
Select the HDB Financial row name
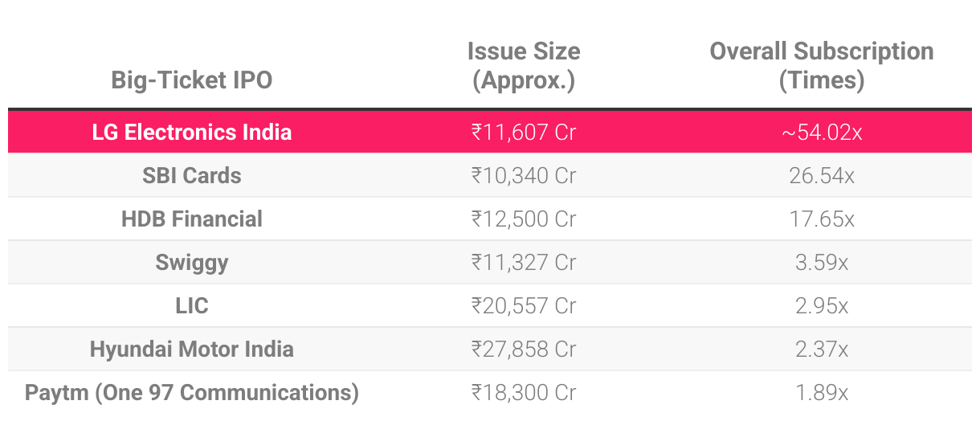pyautogui.click(x=191, y=219)
